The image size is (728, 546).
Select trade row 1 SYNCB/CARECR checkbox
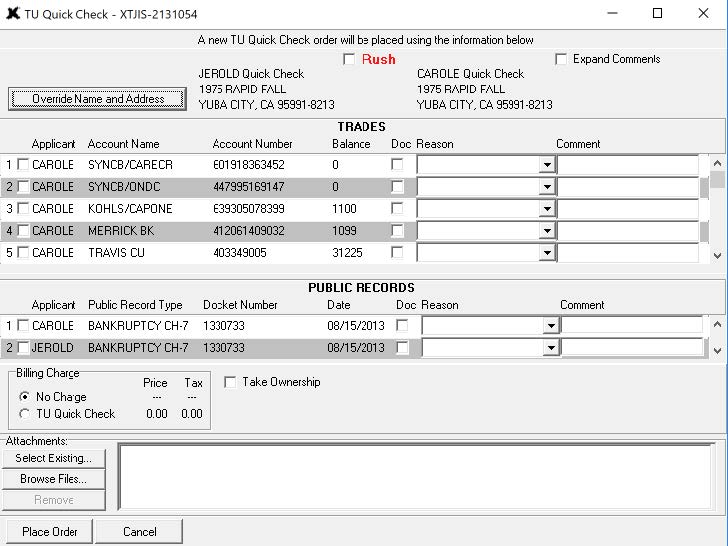[23, 164]
